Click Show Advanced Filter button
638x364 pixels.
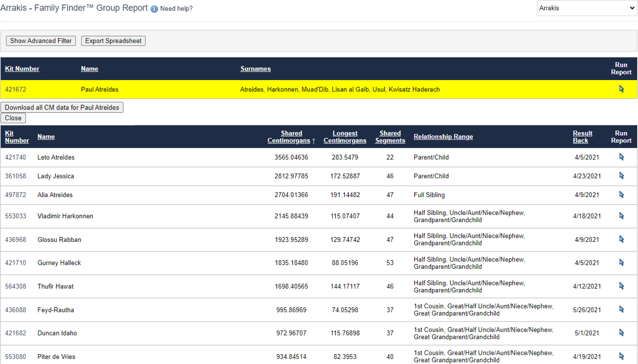point(41,41)
